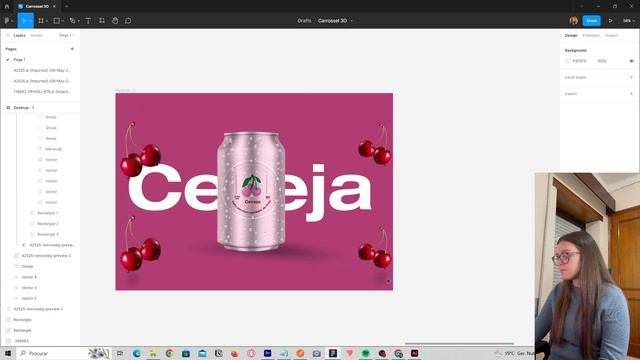This screenshot has height=360, width=640.
Task: Open Pen tool options dropdown
Action: (x=78, y=21)
